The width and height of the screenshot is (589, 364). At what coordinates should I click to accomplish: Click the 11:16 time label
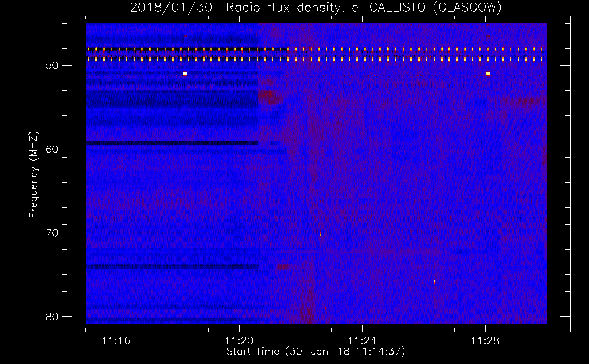(116, 341)
